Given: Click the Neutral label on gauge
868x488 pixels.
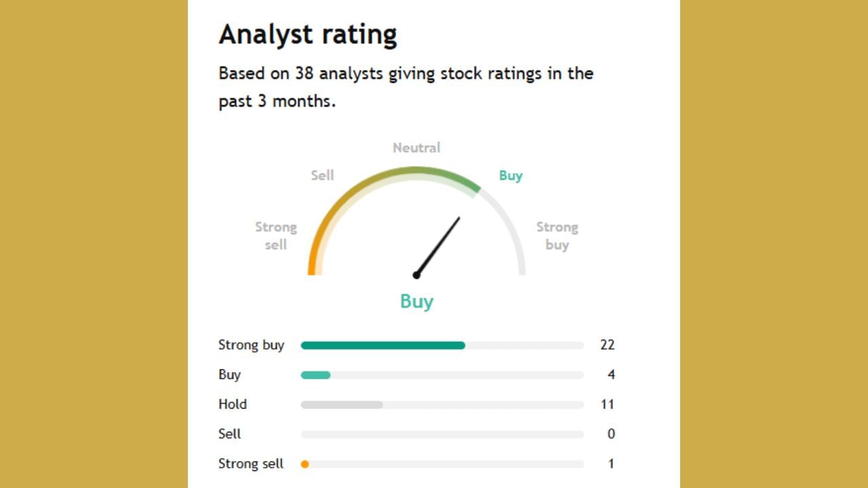Looking at the screenshot, I should click(416, 147).
